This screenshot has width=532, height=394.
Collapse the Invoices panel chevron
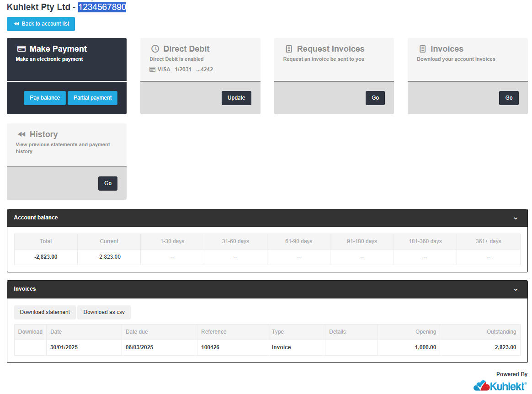[516, 289]
